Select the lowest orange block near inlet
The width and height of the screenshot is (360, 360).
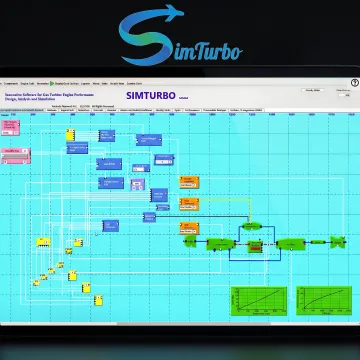click(189, 228)
